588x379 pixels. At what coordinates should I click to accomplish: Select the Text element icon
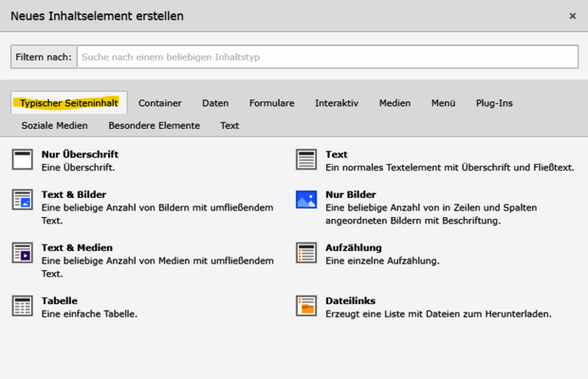click(305, 159)
